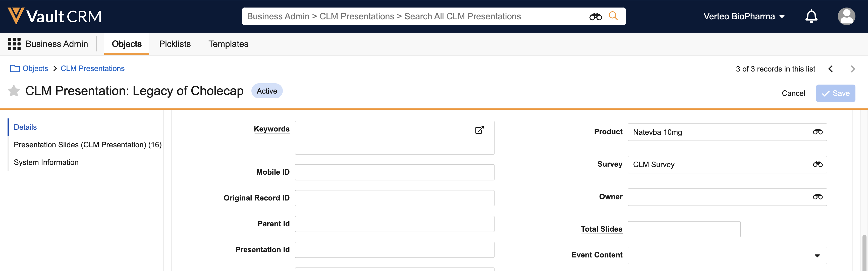Go to the previous record arrow
Viewport: 868px width, 271px height.
831,69
